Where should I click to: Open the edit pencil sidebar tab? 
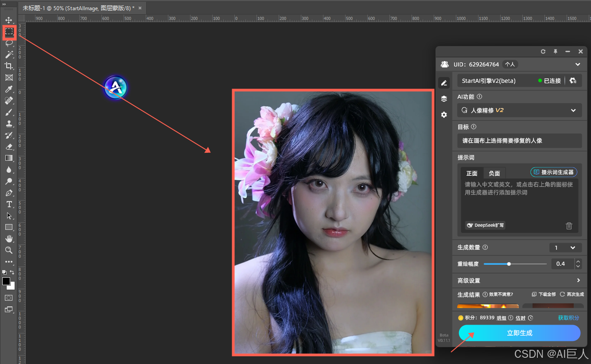444,83
